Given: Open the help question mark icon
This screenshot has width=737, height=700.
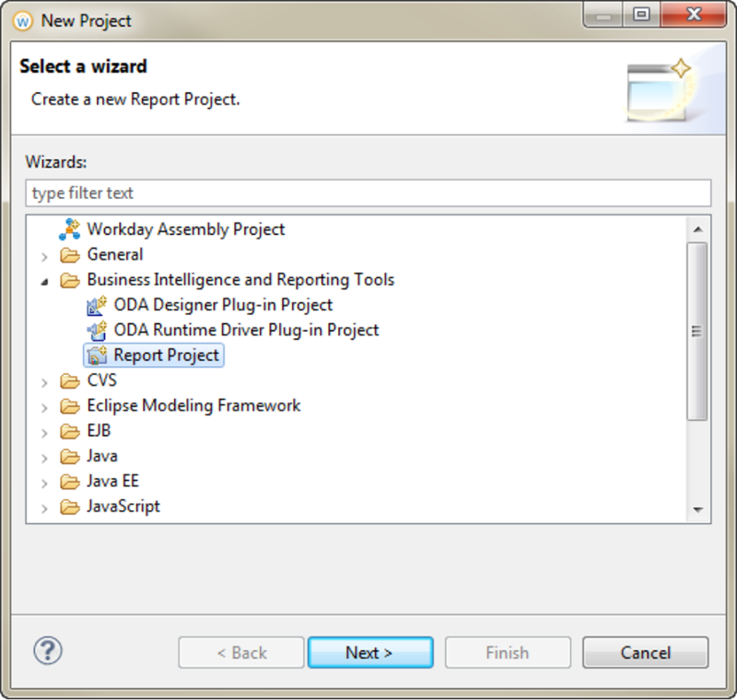Looking at the screenshot, I should pyautogui.click(x=48, y=651).
